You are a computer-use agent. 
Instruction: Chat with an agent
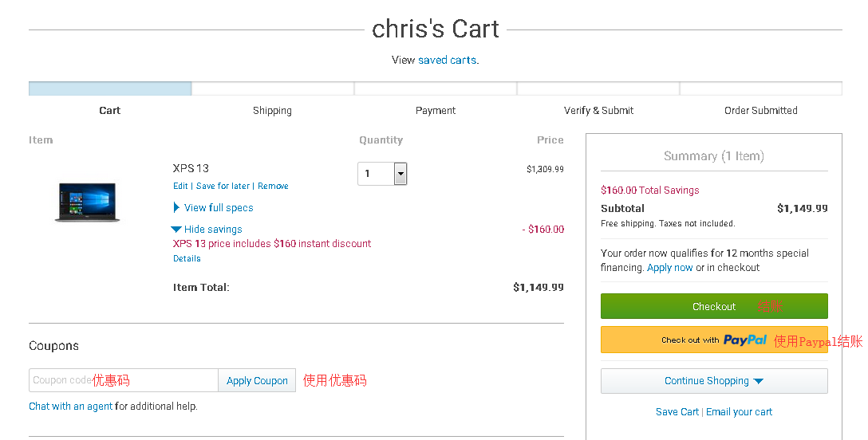tap(71, 407)
